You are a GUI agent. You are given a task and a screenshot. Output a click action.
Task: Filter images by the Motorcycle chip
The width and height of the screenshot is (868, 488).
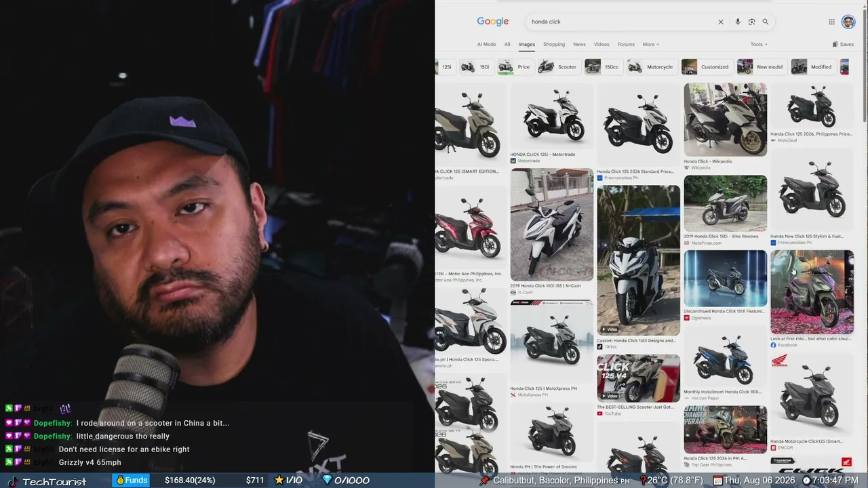(652, 66)
